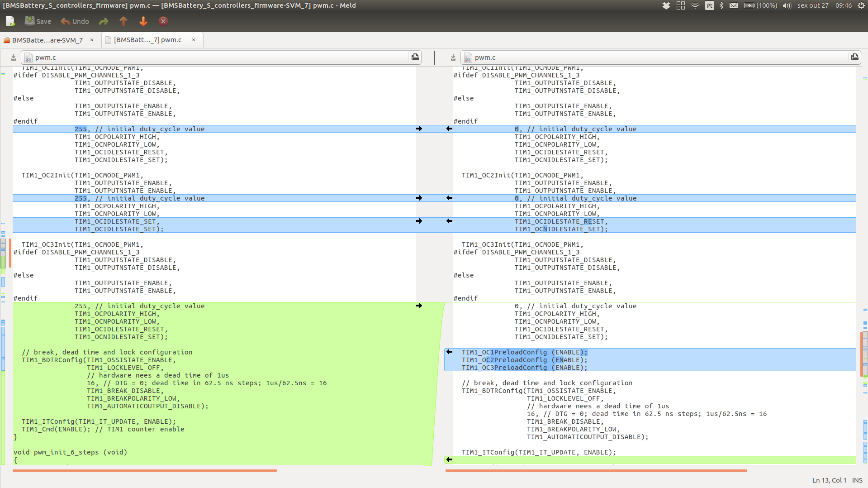Open the sound volume indicator

787,5
